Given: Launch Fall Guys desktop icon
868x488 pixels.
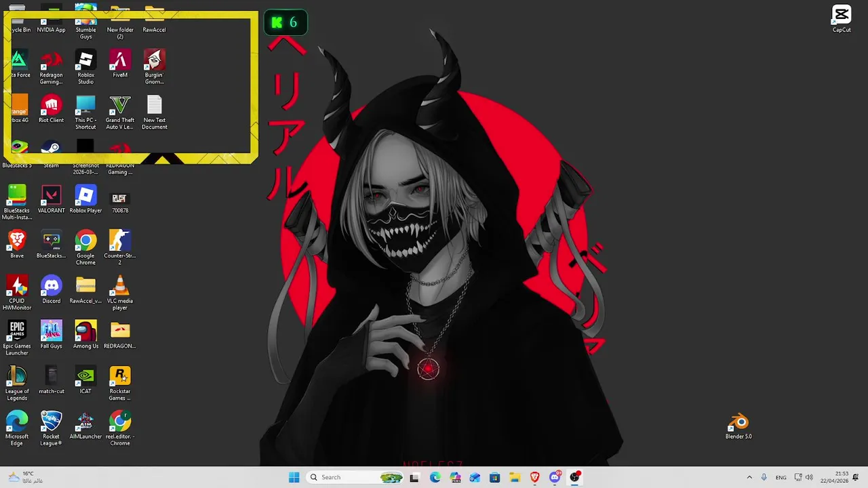Looking at the screenshot, I should click(52, 335).
